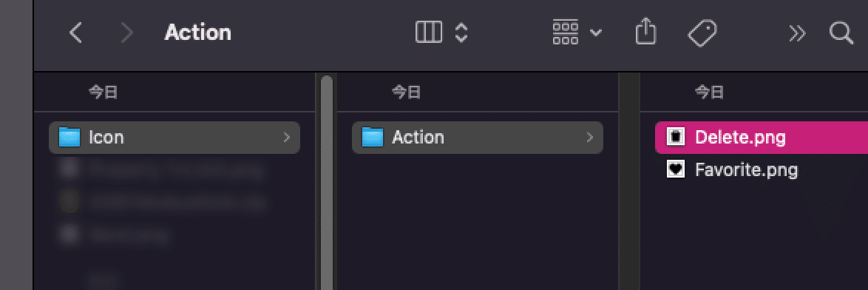The height and width of the screenshot is (290, 868).
Task: Go forward with the right chevron button
Action: (x=127, y=33)
